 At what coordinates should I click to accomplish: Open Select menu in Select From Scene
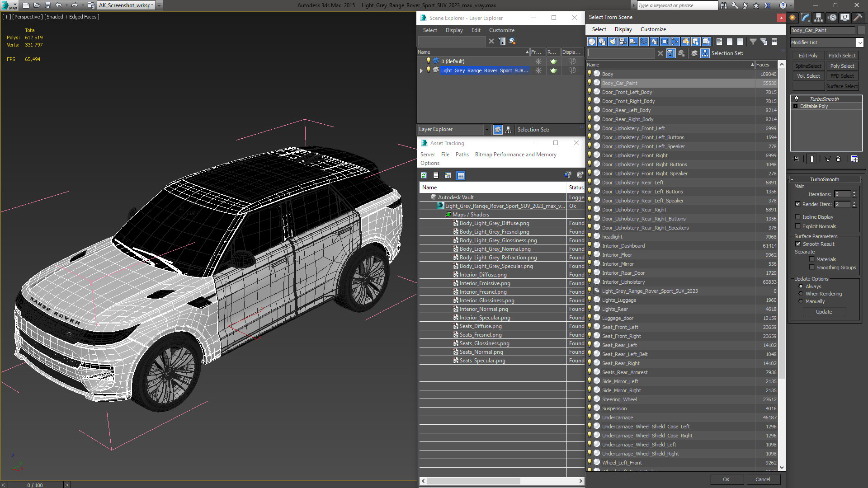click(x=599, y=29)
